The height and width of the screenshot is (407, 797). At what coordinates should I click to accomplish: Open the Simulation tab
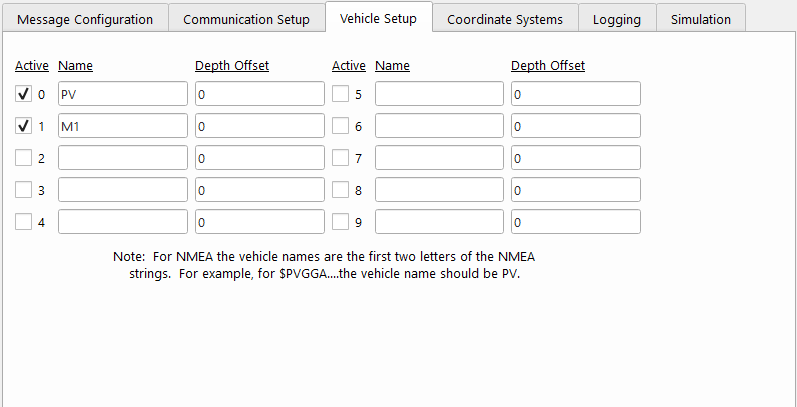701,19
